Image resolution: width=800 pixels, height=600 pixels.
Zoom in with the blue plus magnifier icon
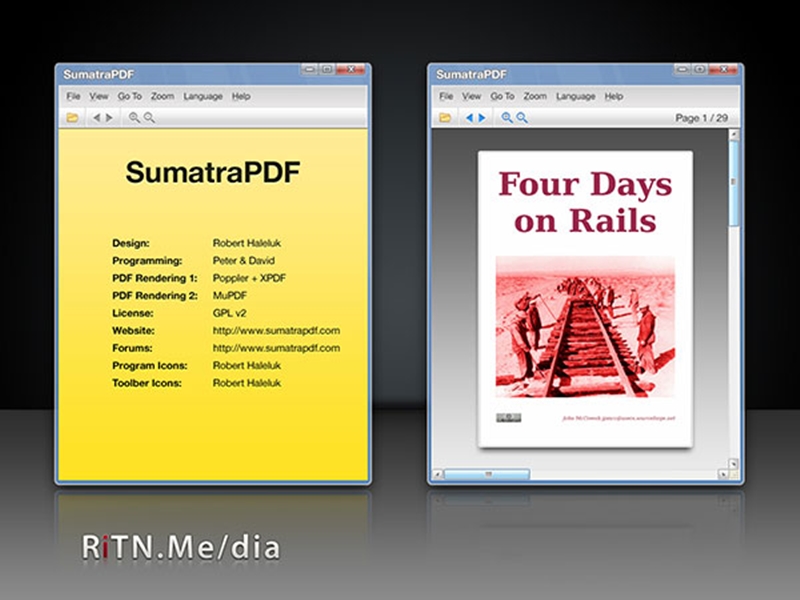tap(507, 118)
